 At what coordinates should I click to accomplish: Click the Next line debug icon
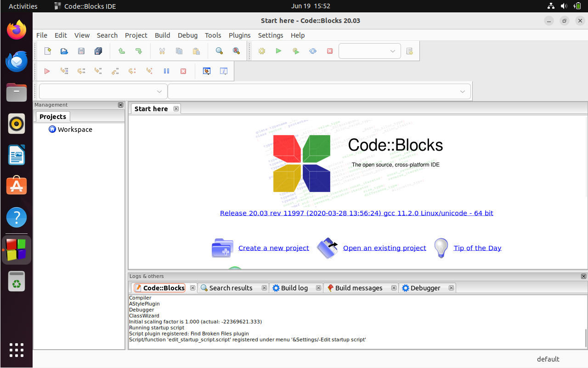[x=81, y=71]
